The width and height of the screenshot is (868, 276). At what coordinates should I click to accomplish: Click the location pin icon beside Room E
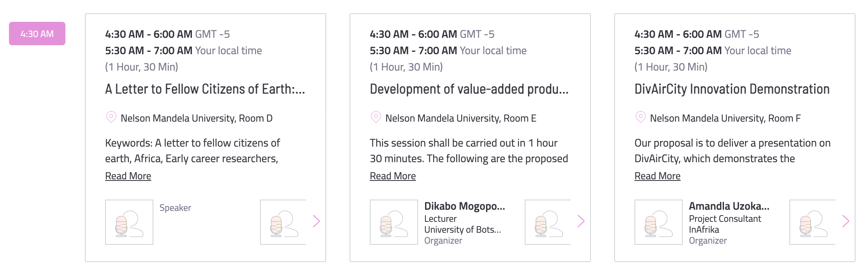[x=376, y=117]
